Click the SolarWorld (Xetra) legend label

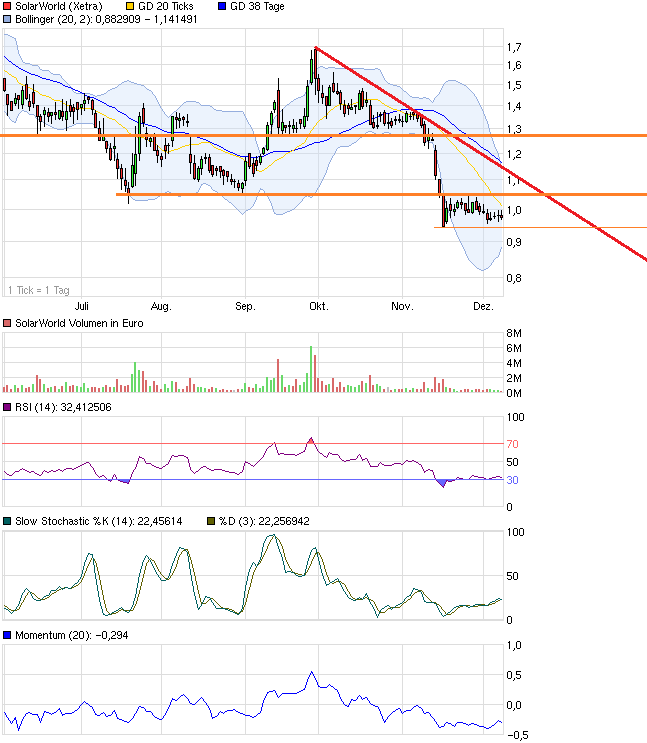[x=59, y=7]
